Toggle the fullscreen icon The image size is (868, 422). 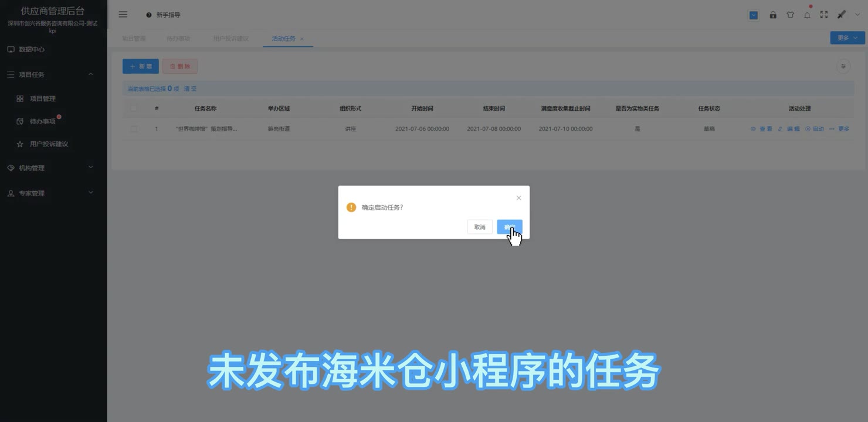point(824,15)
